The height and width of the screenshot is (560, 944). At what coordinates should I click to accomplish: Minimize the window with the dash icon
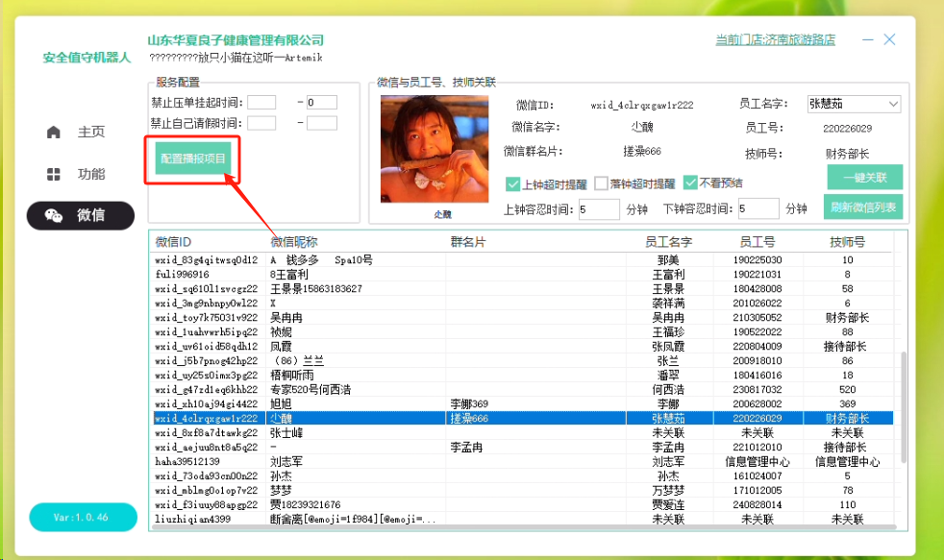tap(868, 40)
